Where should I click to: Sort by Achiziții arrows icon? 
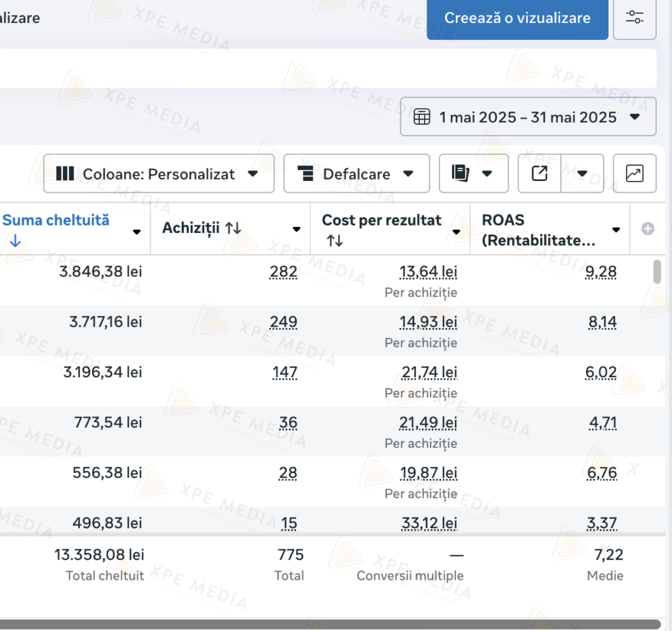pyautogui.click(x=233, y=228)
